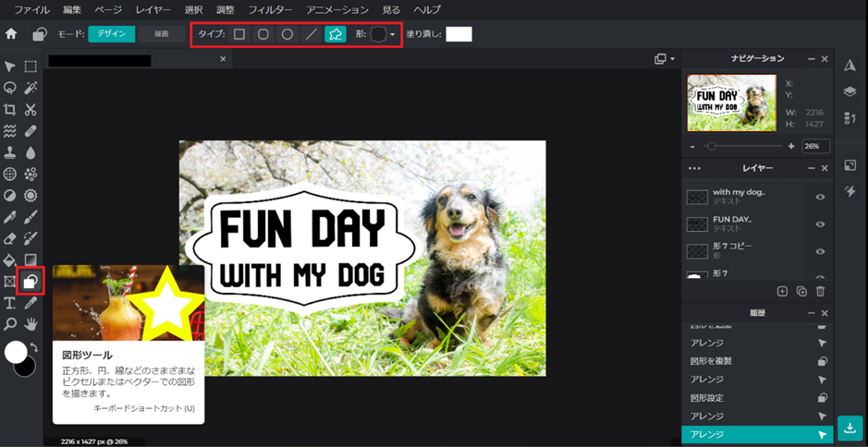This screenshot has height=447, width=868.
Task: Open the 塗り潰し white fill swatch
Action: pyautogui.click(x=458, y=34)
